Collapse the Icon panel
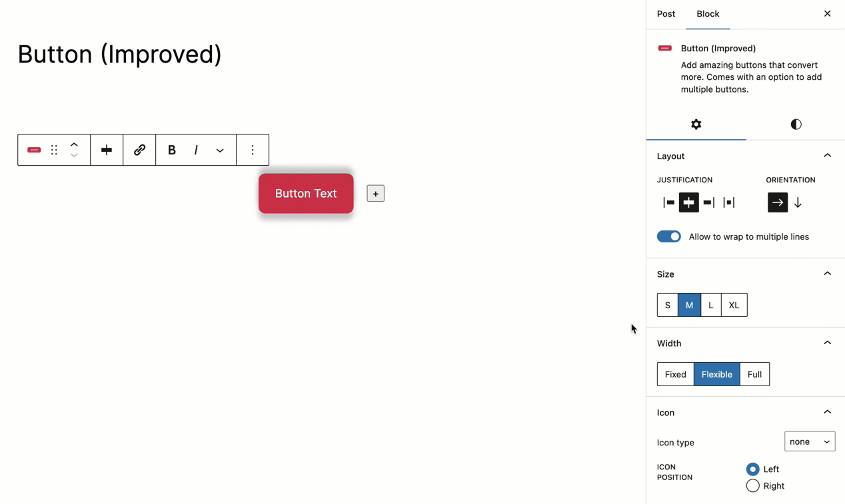The image size is (845, 504). pos(827,412)
